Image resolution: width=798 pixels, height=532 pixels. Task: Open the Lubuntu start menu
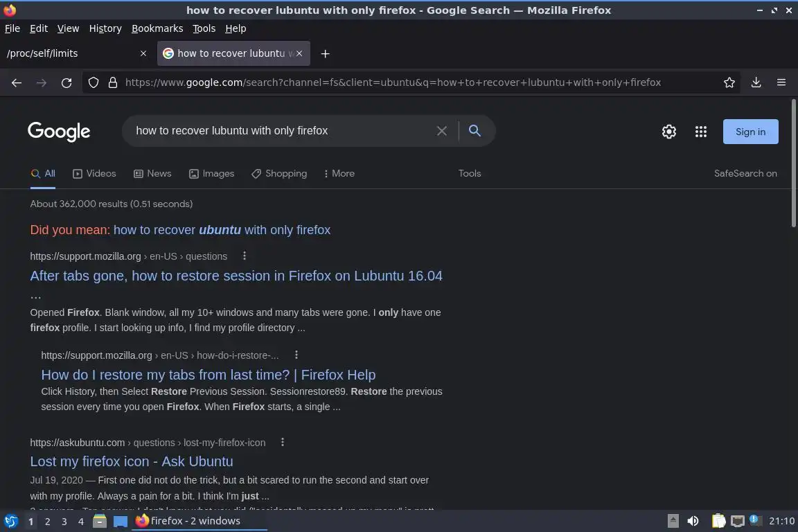(10, 521)
